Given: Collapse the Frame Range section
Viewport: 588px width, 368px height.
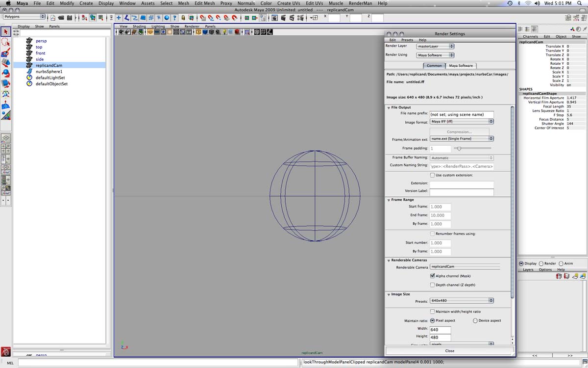Looking at the screenshot, I should (x=388, y=200).
